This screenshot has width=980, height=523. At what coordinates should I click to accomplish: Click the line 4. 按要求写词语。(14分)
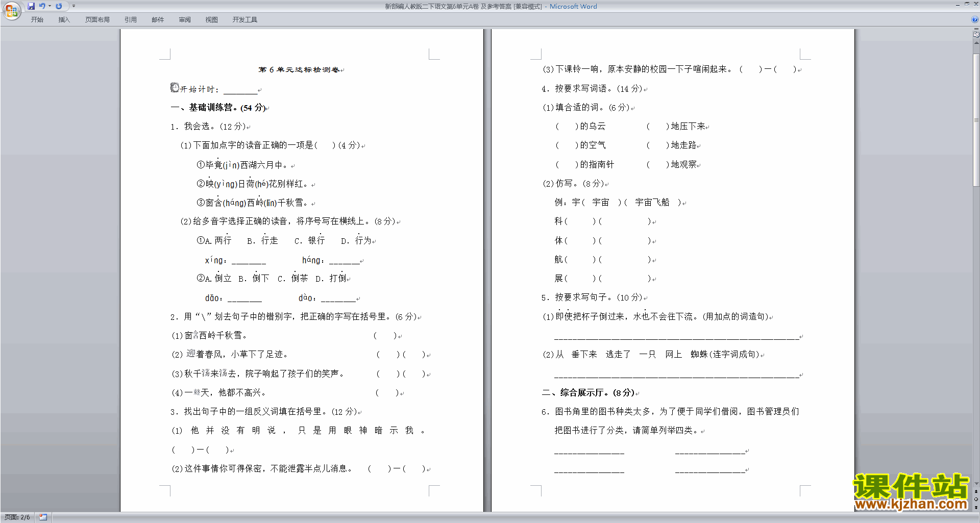coord(593,89)
